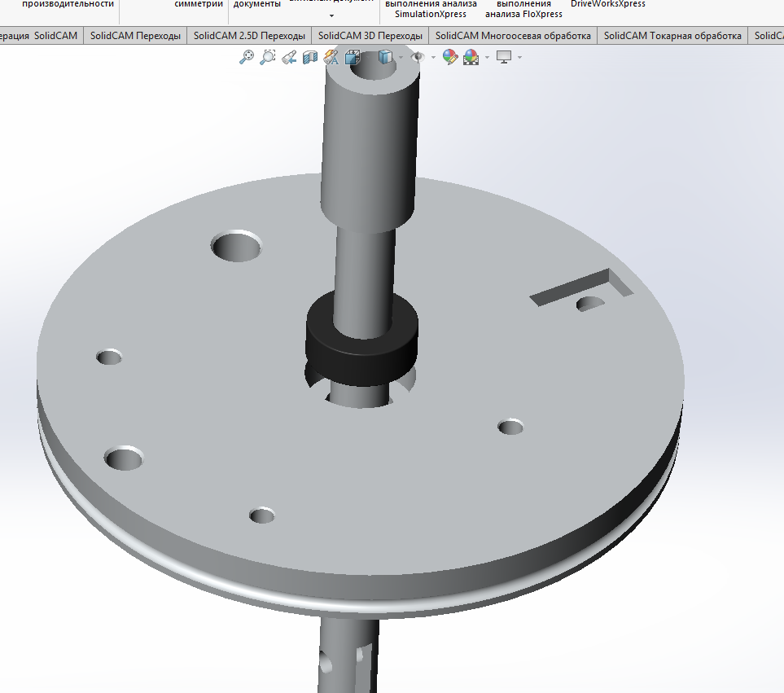
Task: Click the View Settings monitor icon
Action: coord(503,57)
